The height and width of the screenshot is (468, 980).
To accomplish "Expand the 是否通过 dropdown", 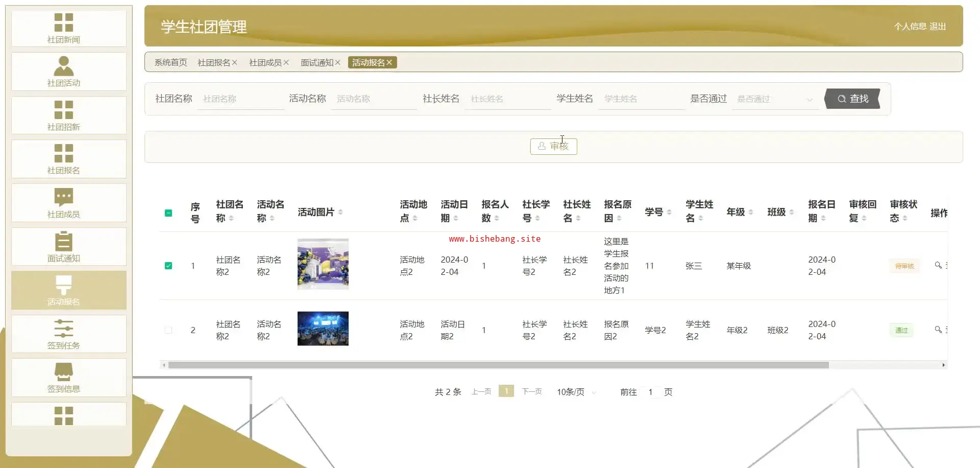I will tap(774, 99).
